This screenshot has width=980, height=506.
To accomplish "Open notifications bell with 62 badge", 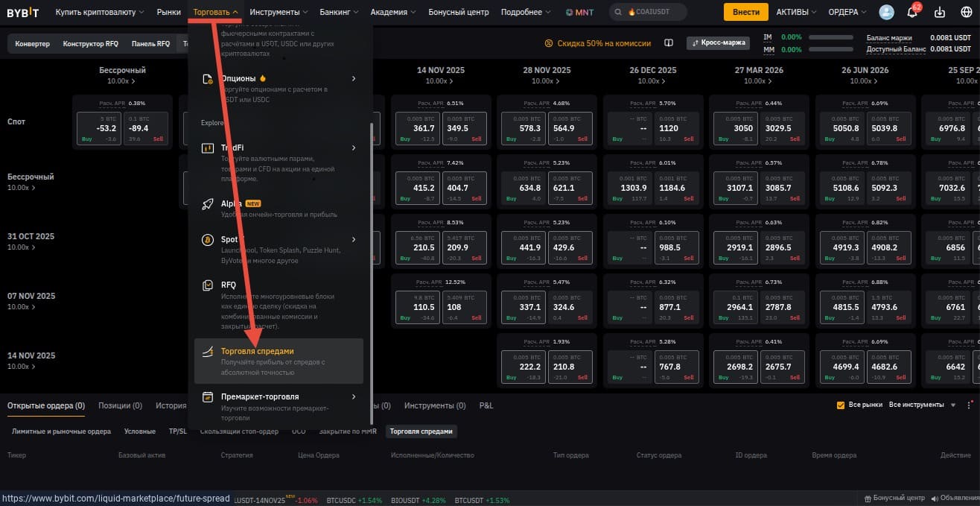I will coord(912,12).
